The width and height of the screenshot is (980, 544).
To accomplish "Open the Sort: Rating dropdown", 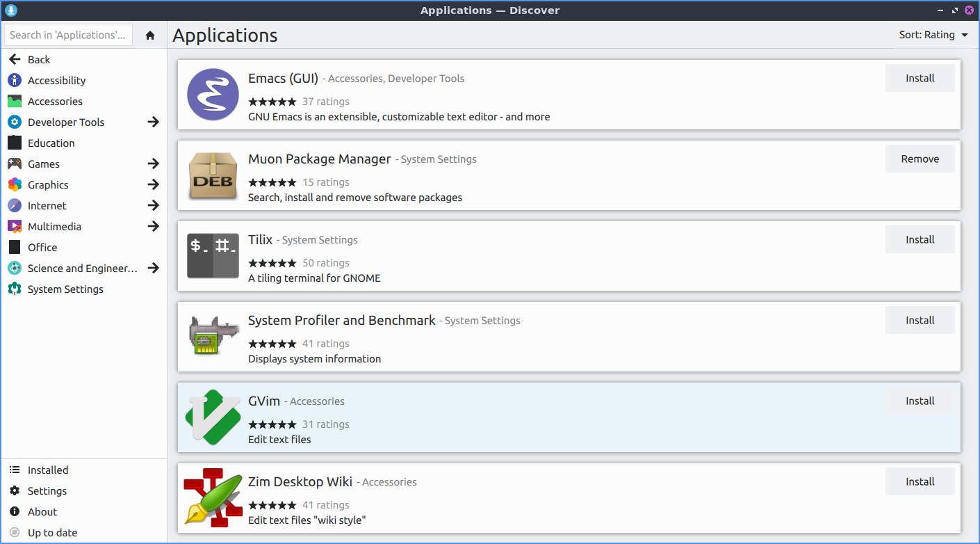I will tap(933, 35).
